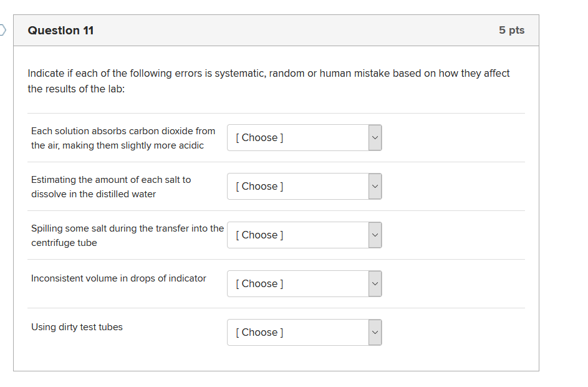This screenshot has width=588, height=387.
Task: Click the Question 11 header title
Action: coord(61,31)
